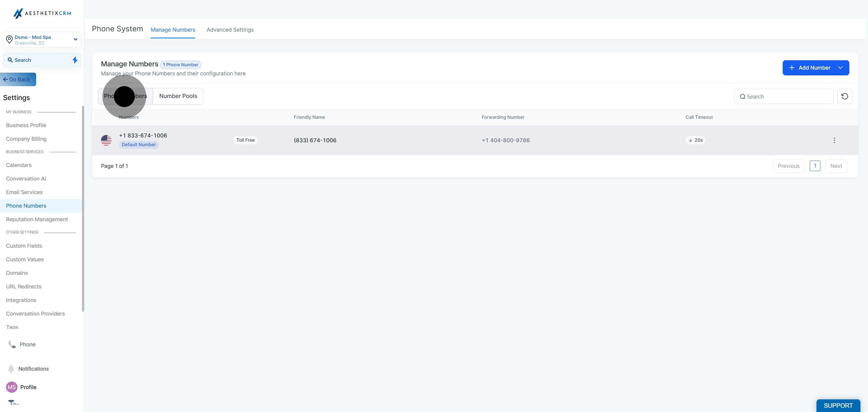Click the lightning bolt quick actions icon

75,60
